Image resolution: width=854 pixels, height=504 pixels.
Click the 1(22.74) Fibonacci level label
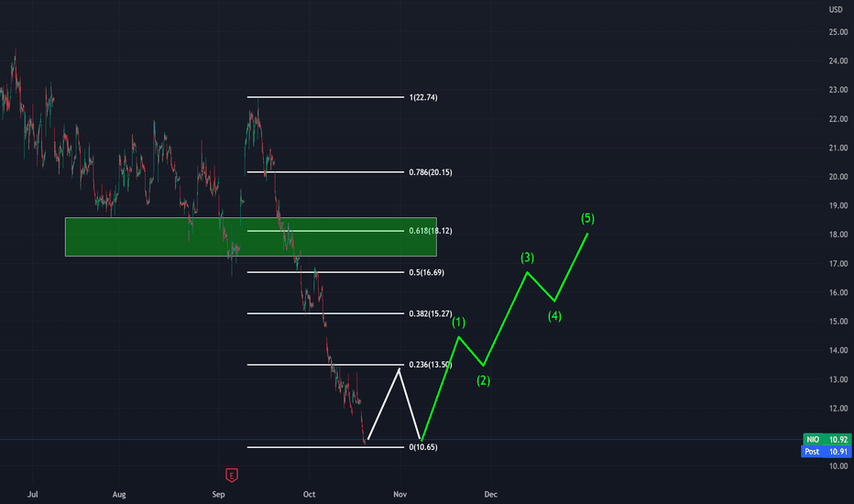423,97
